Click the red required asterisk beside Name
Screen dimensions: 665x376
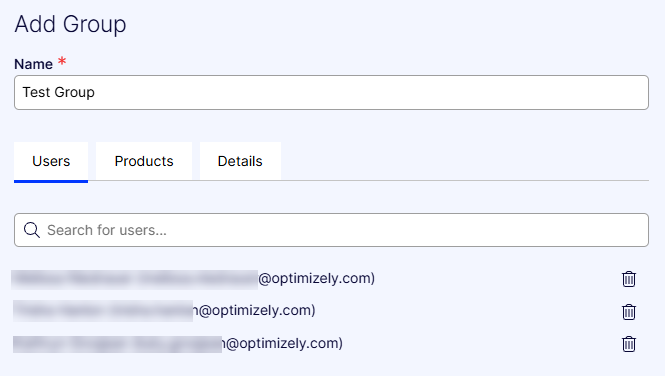(62, 61)
